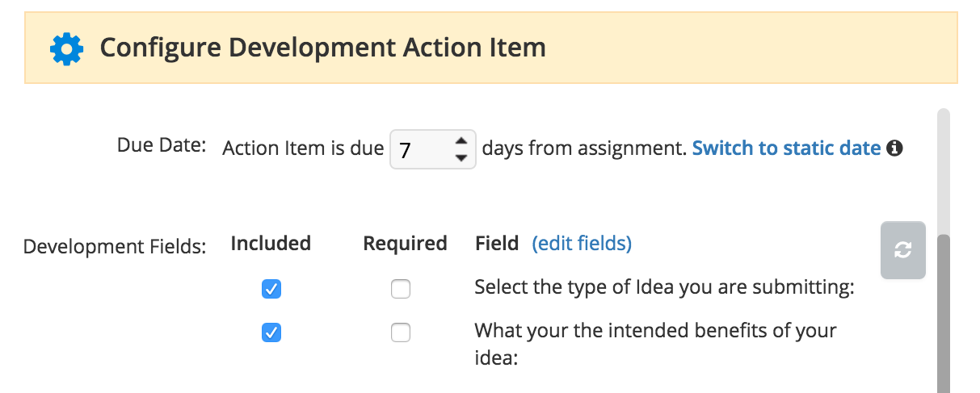The height and width of the screenshot is (393, 980).
Task: Uncheck Included for intended benefits field
Action: 271,332
